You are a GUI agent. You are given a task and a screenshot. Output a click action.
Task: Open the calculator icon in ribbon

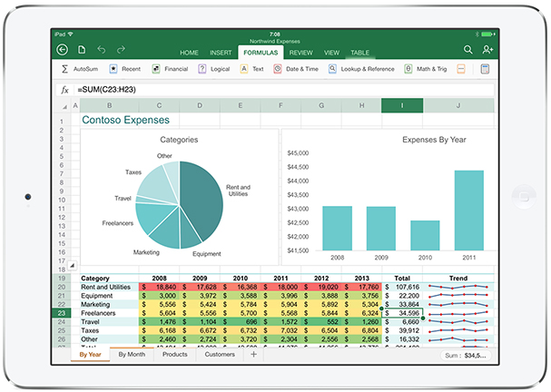click(x=486, y=69)
